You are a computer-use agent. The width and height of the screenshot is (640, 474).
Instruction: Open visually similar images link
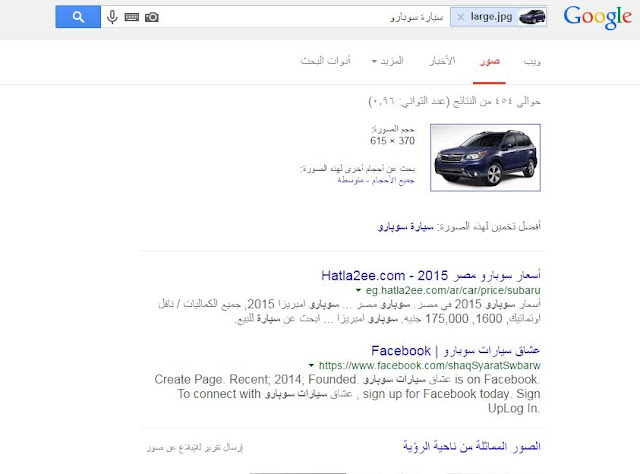point(472,446)
